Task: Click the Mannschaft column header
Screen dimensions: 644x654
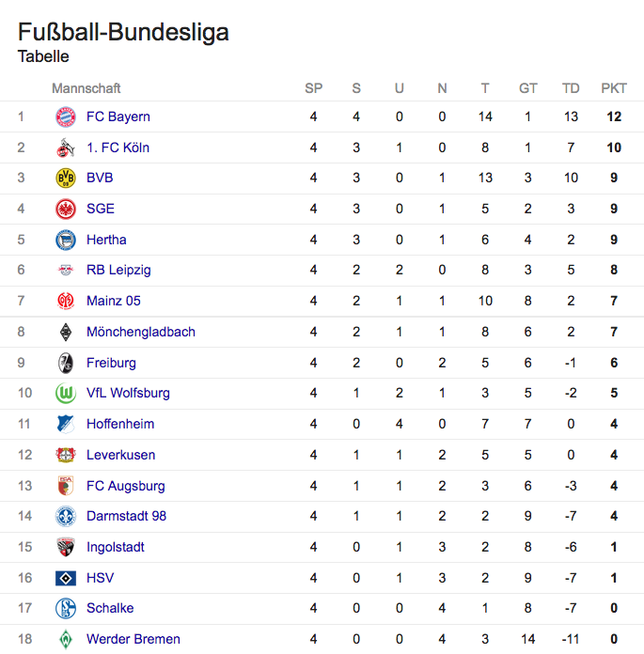Action: (86, 88)
